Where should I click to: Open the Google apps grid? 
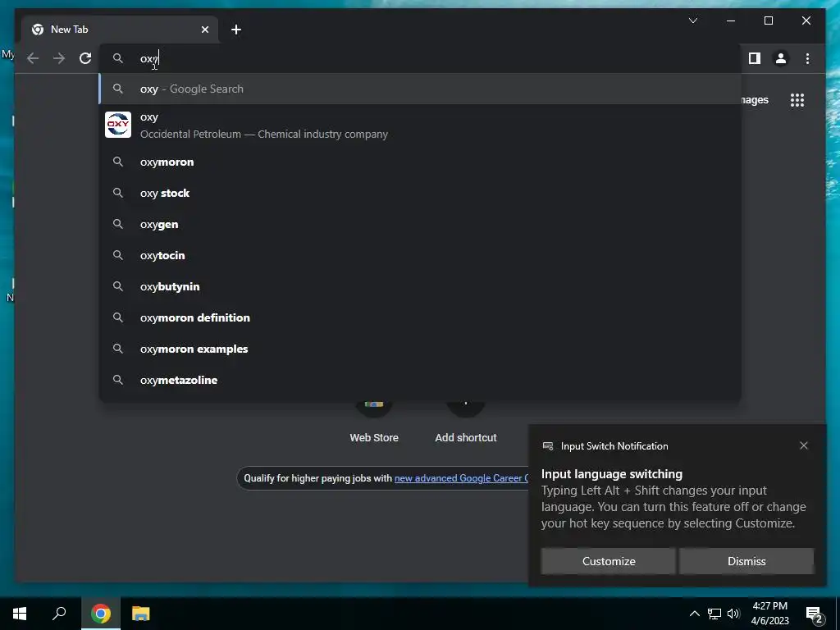click(x=797, y=100)
